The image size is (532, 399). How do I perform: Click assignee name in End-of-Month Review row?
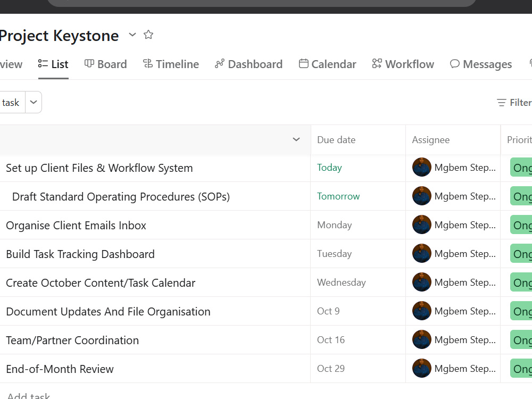pos(465,369)
